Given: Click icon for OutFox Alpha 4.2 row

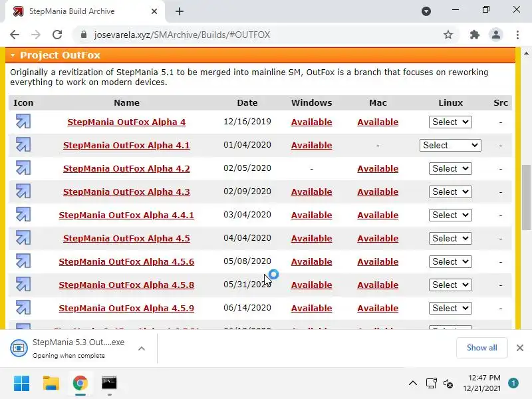Looking at the screenshot, I should point(23,168).
